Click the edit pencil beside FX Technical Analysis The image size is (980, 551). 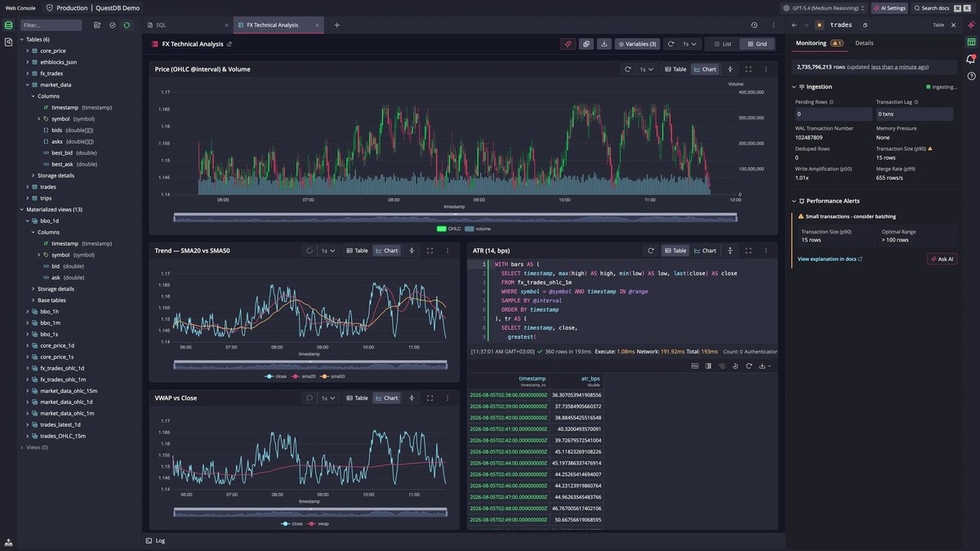(x=229, y=44)
